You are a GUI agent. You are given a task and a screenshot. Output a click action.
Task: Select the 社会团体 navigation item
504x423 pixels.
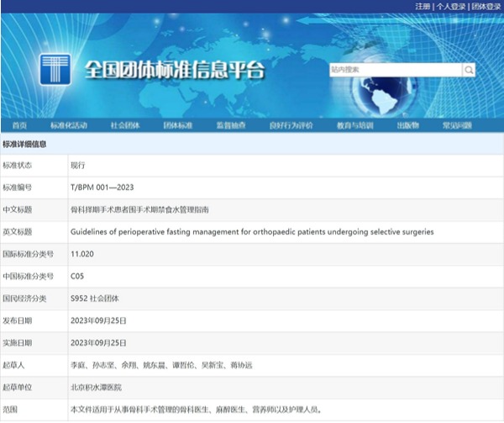125,125
